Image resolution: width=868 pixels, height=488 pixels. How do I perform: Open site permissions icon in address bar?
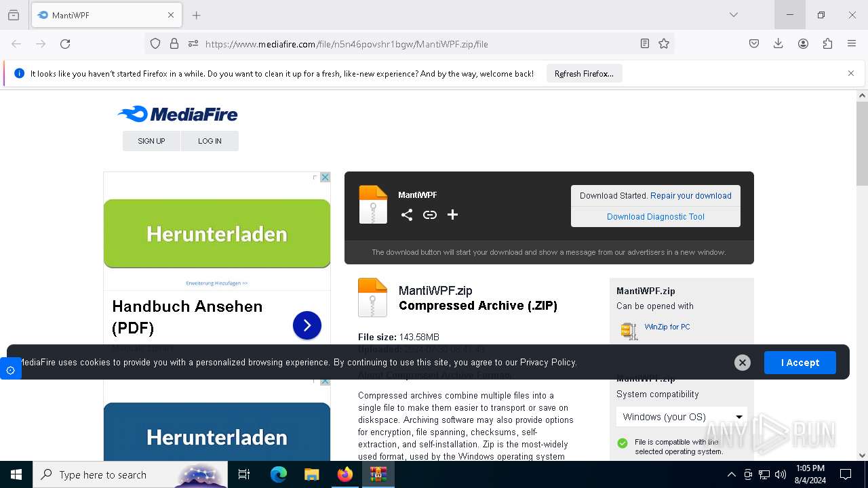(193, 43)
